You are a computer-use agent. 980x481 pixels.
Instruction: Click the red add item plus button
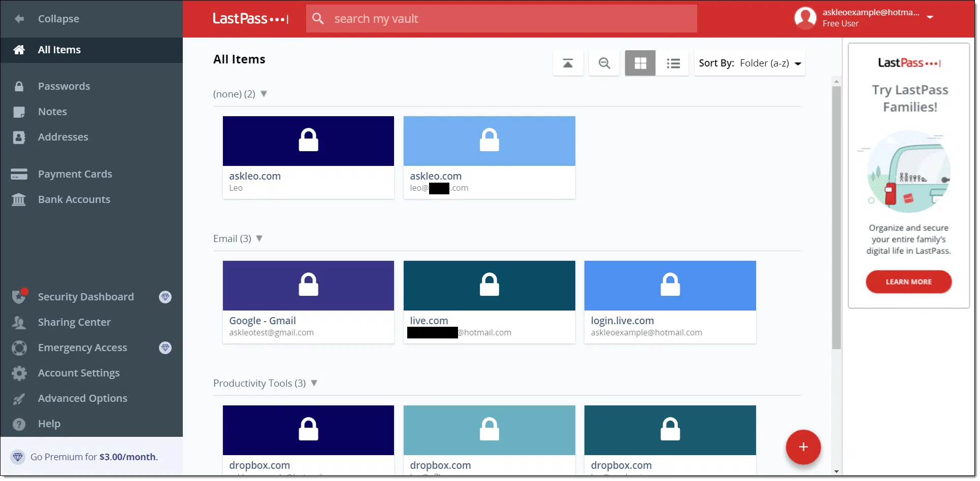click(803, 447)
